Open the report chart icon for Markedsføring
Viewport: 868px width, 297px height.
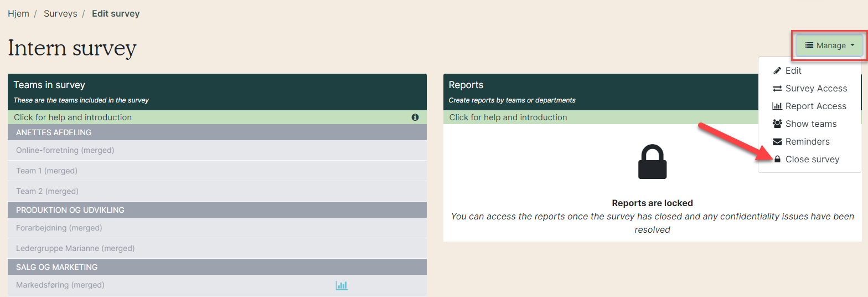[x=342, y=285]
